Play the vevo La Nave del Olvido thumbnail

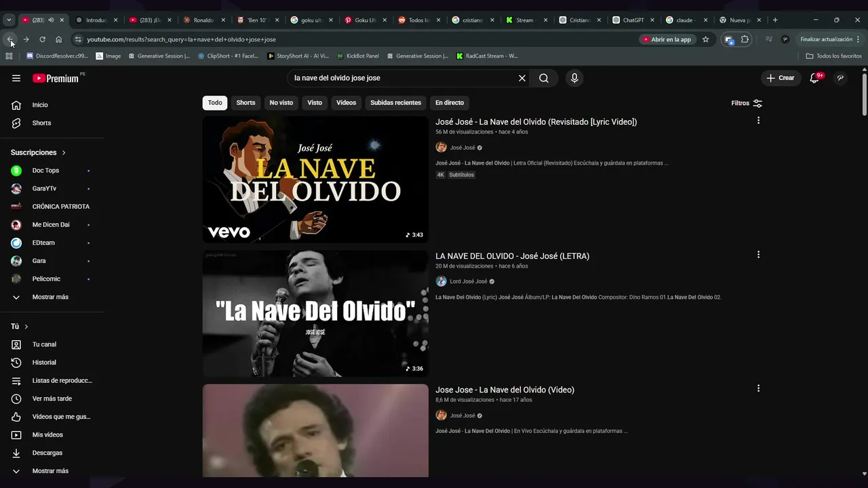315,180
